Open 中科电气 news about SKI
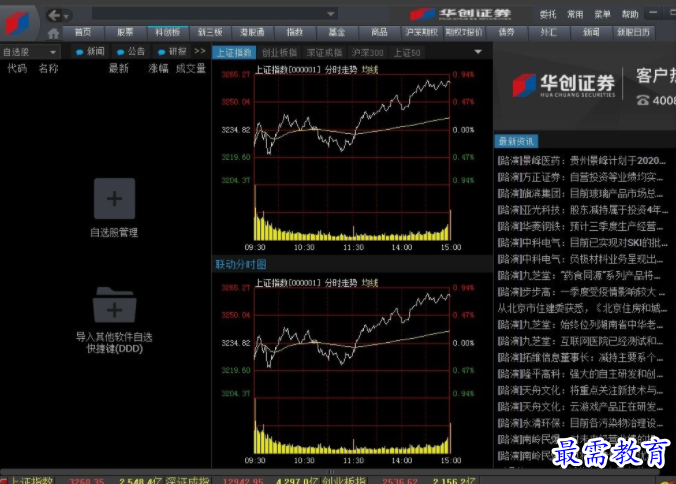The height and width of the screenshot is (484, 676). tap(582, 243)
